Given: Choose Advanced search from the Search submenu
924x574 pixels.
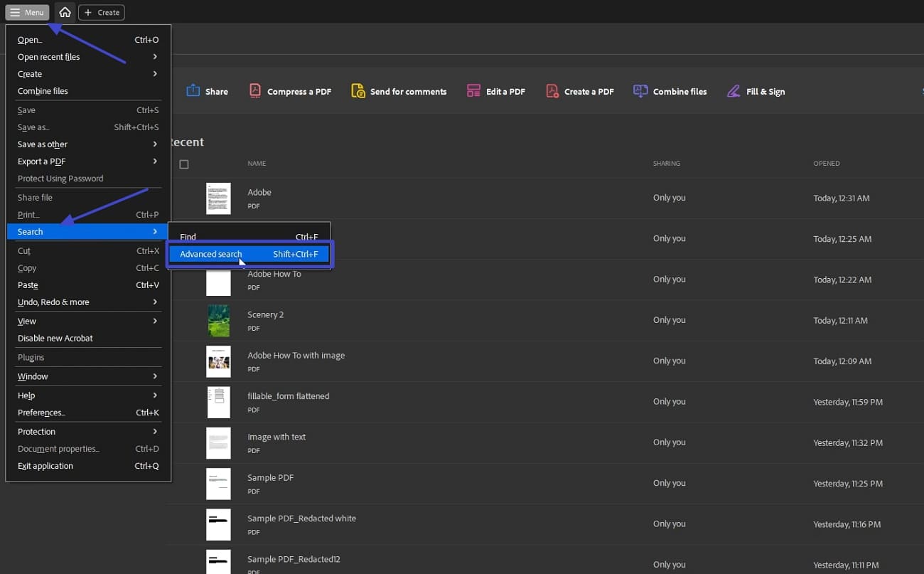Looking at the screenshot, I should pyautogui.click(x=211, y=253).
